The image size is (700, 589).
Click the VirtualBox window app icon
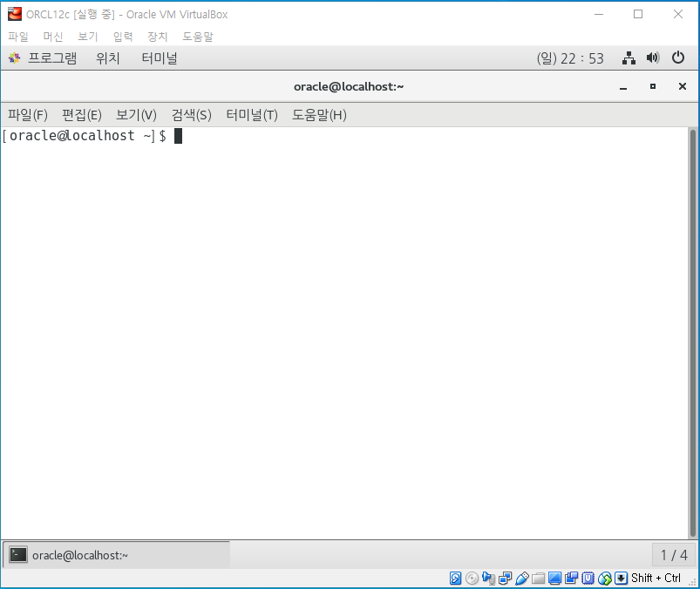pos(14,14)
